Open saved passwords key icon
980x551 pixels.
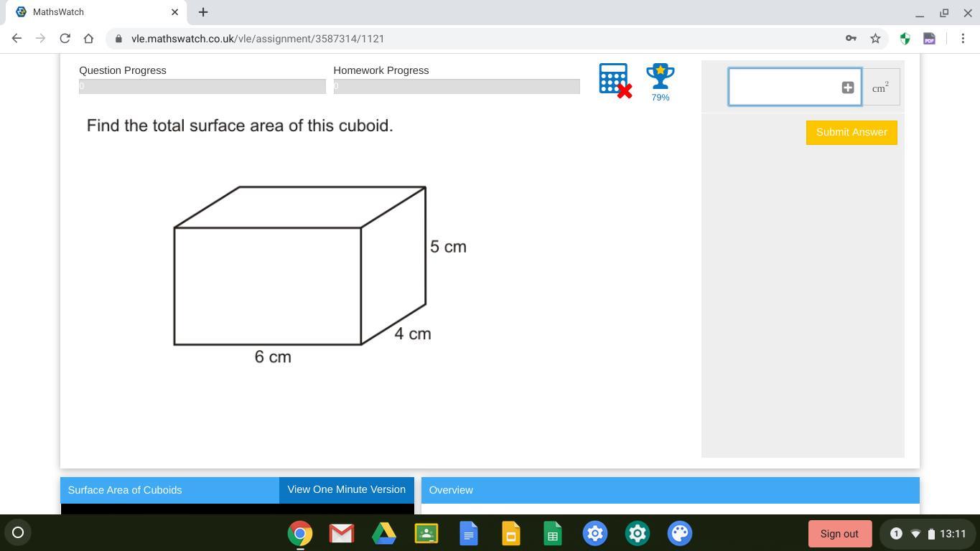tap(851, 39)
